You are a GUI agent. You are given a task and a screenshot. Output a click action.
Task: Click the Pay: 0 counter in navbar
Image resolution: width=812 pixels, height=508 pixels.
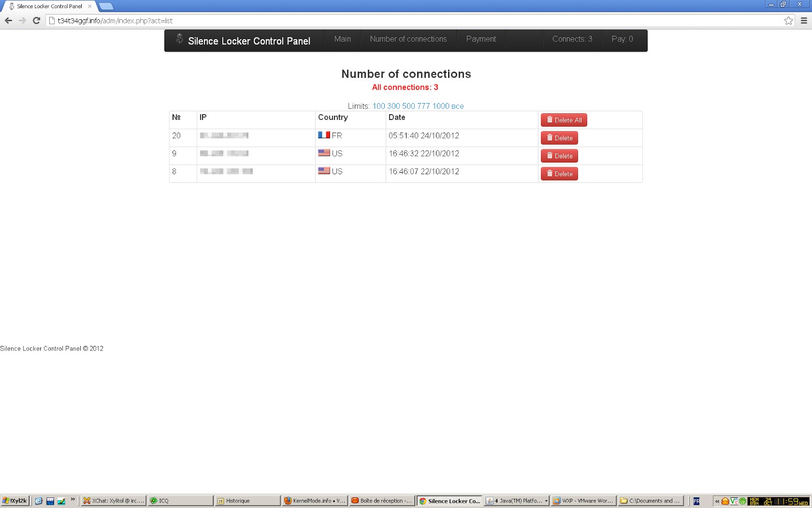click(622, 39)
